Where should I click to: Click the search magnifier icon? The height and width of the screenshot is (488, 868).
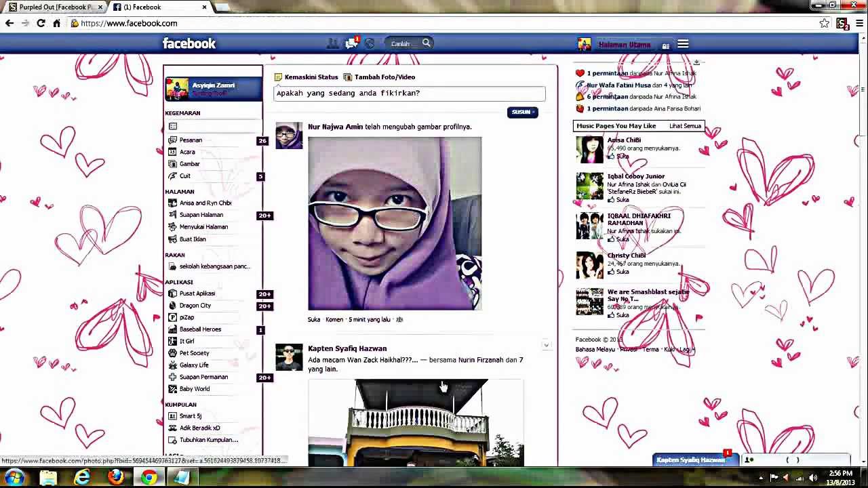[426, 43]
